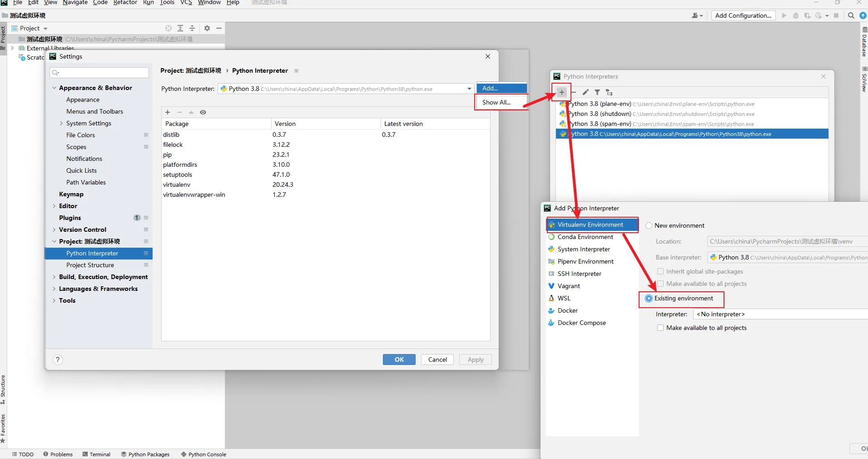The width and height of the screenshot is (868, 459).
Task: Select New environment radio button
Action: pos(649,226)
